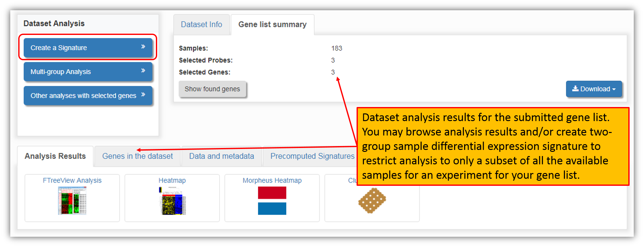Open the FTreeView Analysis thumbnail image
644x247 pixels.
[72, 201]
